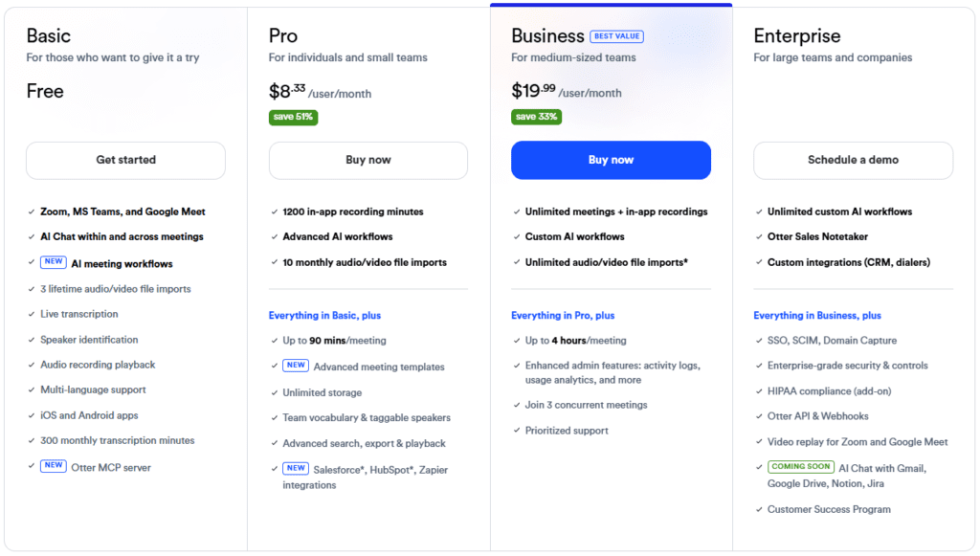
Task: Click the checkmark next to Prioritized support
Action: coord(515,431)
